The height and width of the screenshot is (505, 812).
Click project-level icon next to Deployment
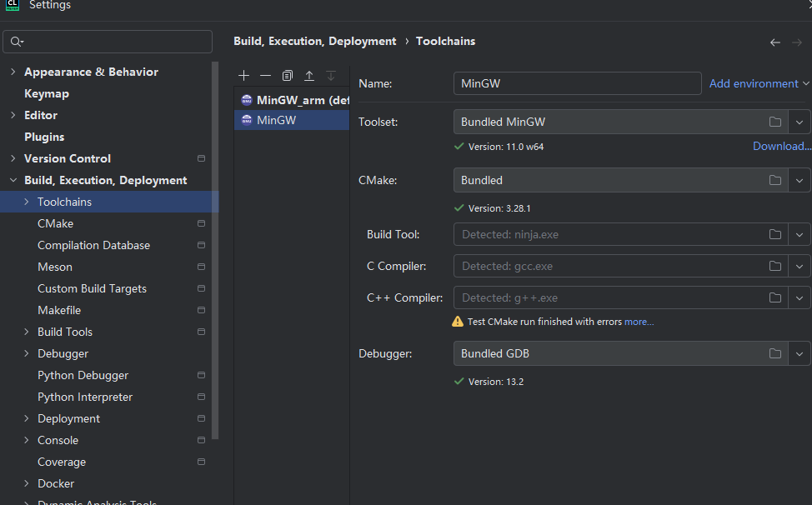[x=202, y=418]
